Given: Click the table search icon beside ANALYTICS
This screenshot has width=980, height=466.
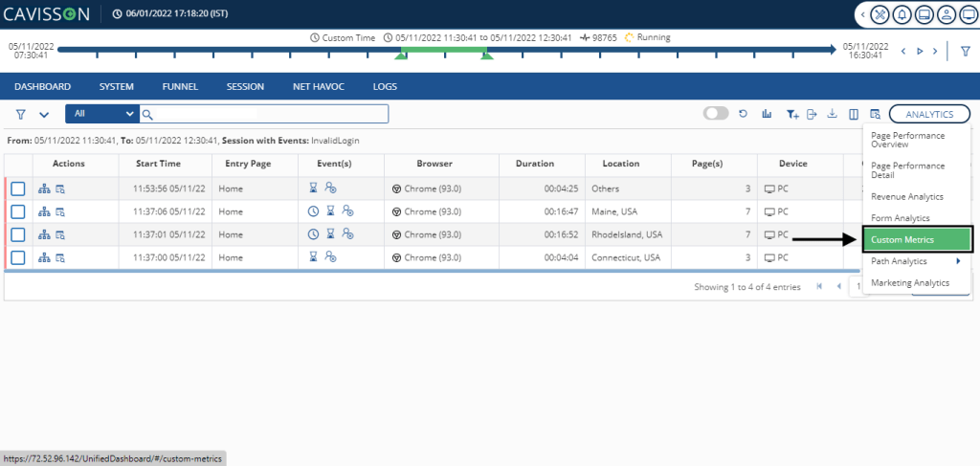Looking at the screenshot, I should pyautogui.click(x=875, y=114).
